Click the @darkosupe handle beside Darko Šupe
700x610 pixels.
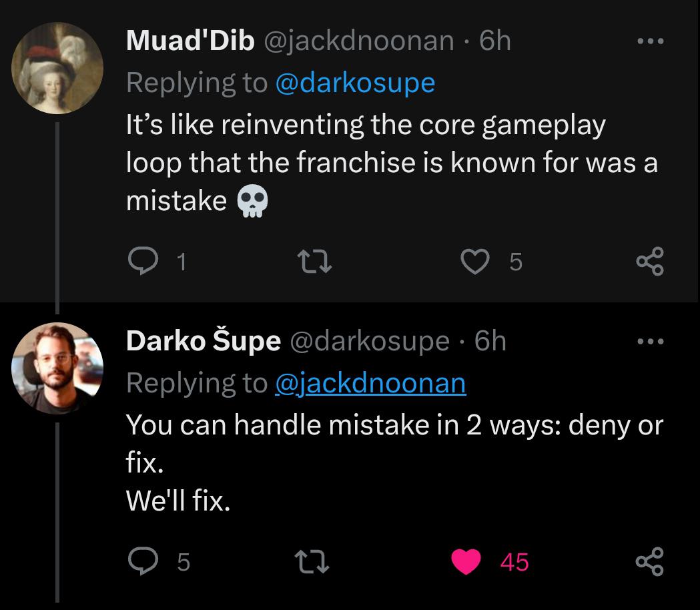(369, 342)
